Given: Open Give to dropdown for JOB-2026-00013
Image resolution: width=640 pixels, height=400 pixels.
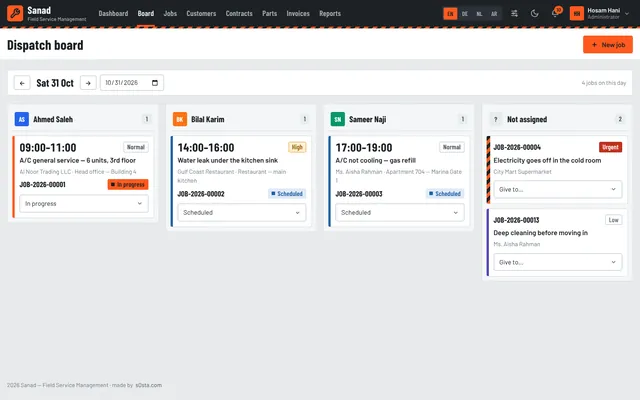Looking at the screenshot, I should click(x=558, y=262).
